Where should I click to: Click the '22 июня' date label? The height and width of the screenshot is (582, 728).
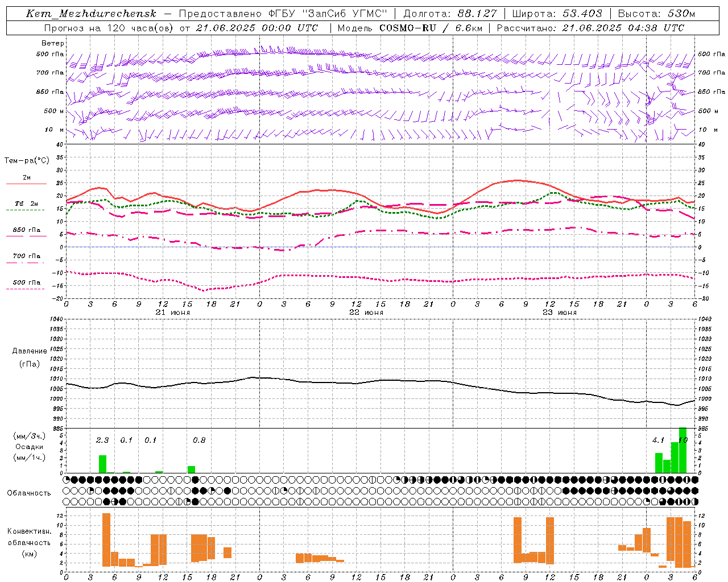366,313
